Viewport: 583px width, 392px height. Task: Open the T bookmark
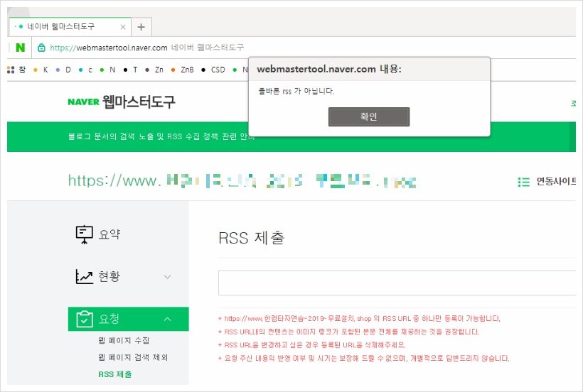(131, 70)
